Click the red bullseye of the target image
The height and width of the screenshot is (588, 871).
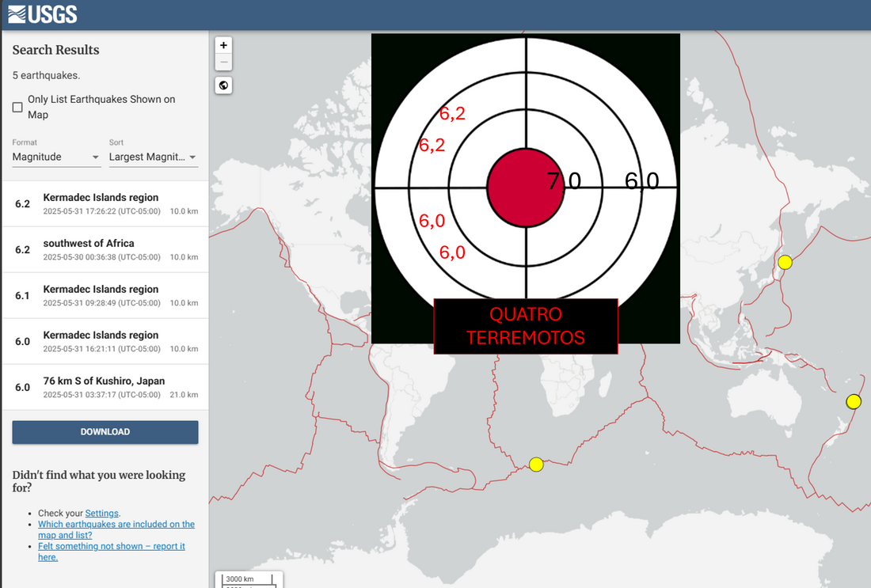pos(526,188)
